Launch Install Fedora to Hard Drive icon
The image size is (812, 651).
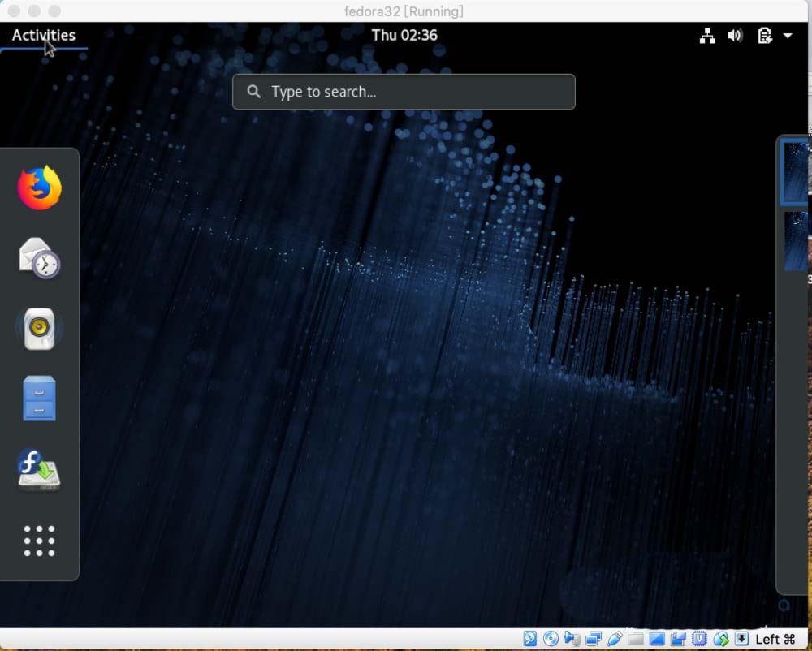click(40, 470)
